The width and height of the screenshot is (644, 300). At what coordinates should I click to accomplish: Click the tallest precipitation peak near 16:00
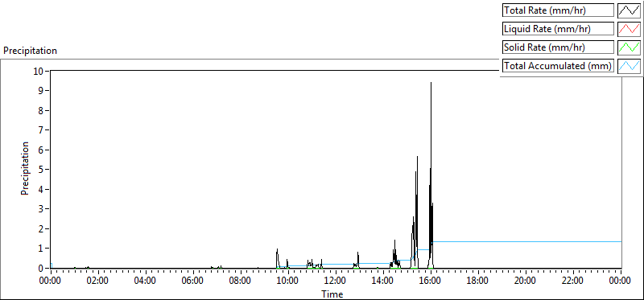pos(431,83)
